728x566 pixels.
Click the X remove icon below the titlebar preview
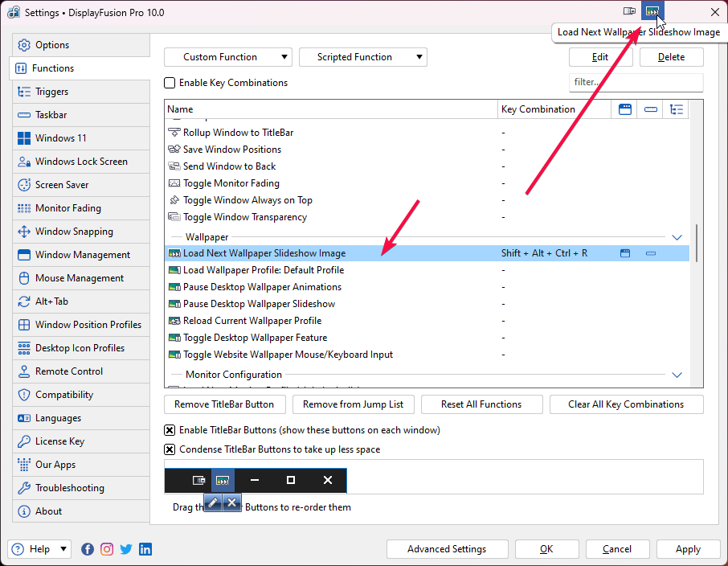coord(231,502)
